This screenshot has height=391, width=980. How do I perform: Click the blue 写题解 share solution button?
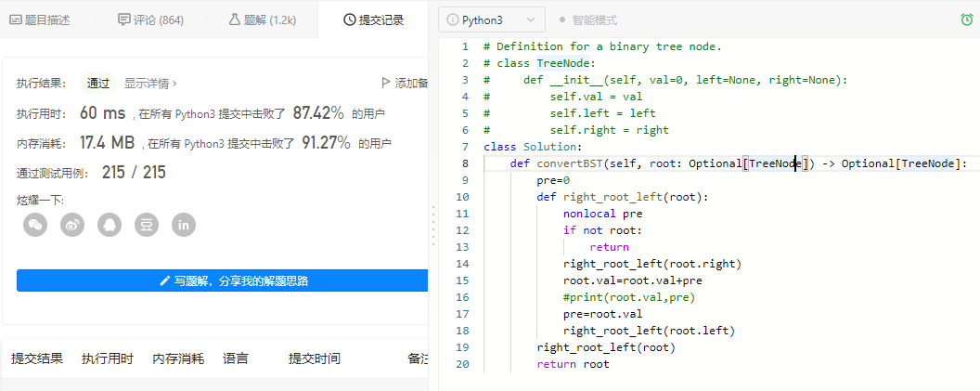click(222, 280)
